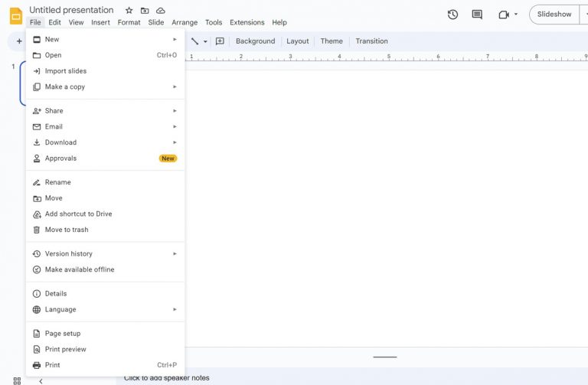Open version history clock icon in header

pos(452,15)
